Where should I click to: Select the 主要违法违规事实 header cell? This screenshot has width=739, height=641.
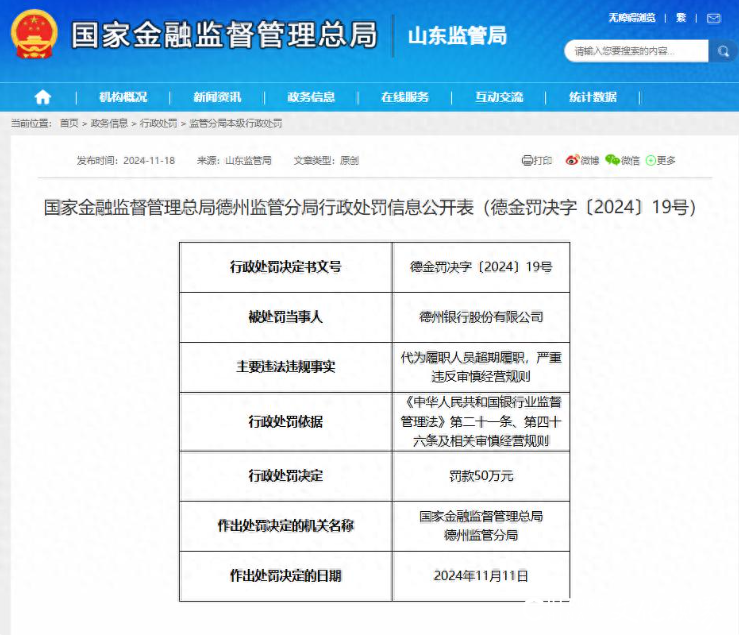(x=286, y=367)
